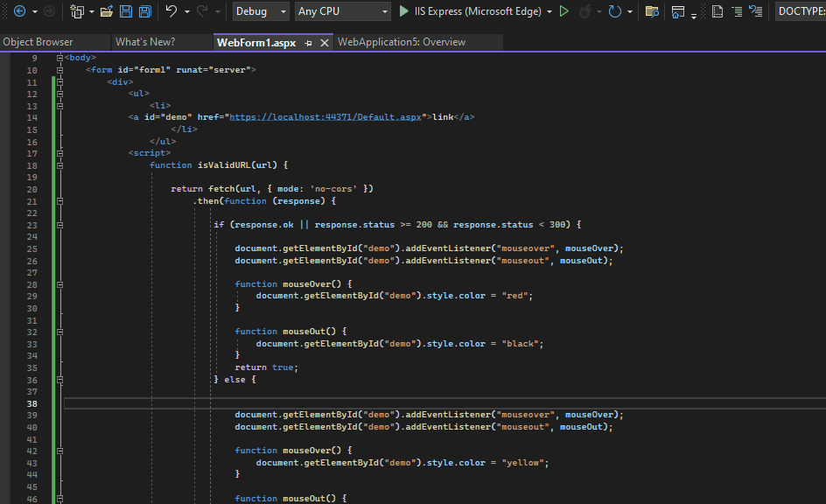Screen dimensions: 826x504
Task: Click the "red" color string
Action: (514, 296)
